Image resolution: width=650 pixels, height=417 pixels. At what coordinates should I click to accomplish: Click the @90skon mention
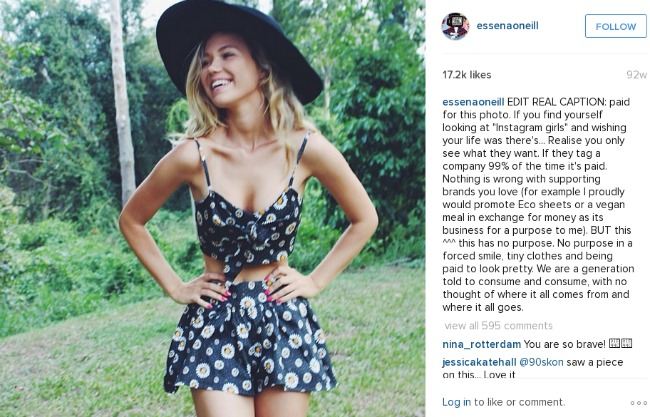541,362
